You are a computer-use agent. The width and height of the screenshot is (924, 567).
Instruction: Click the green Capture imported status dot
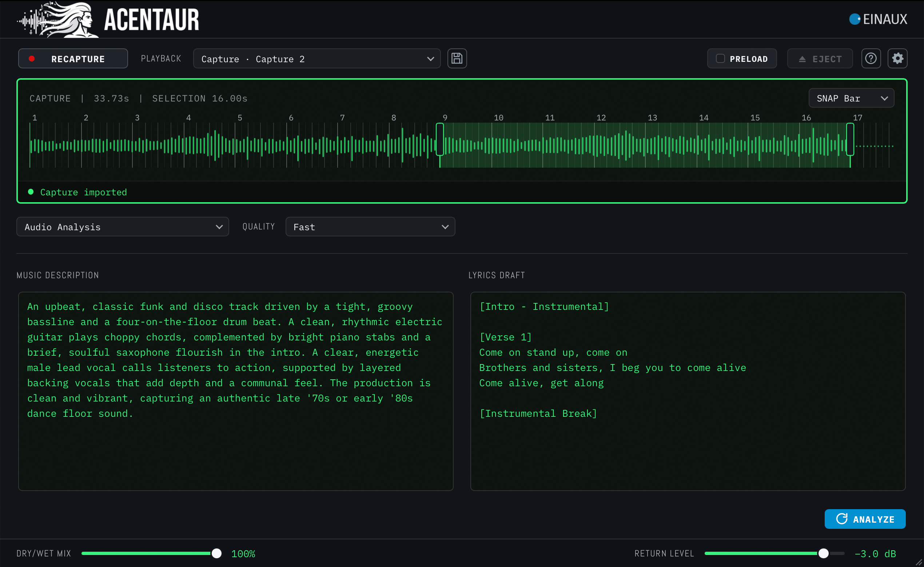tap(31, 192)
